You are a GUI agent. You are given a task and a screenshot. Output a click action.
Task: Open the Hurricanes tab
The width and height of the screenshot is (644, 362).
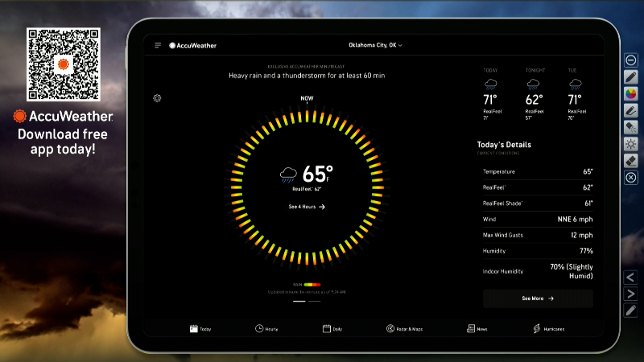click(x=549, y=329)
